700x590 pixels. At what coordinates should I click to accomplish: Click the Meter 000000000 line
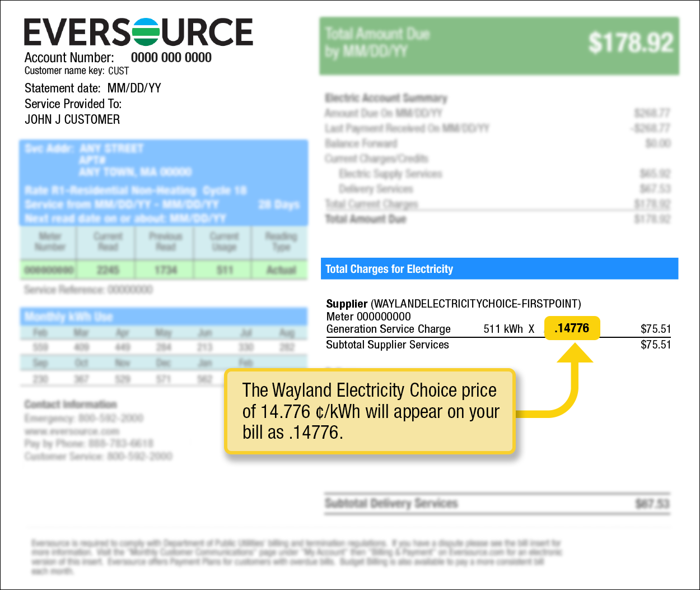(368, 317)
